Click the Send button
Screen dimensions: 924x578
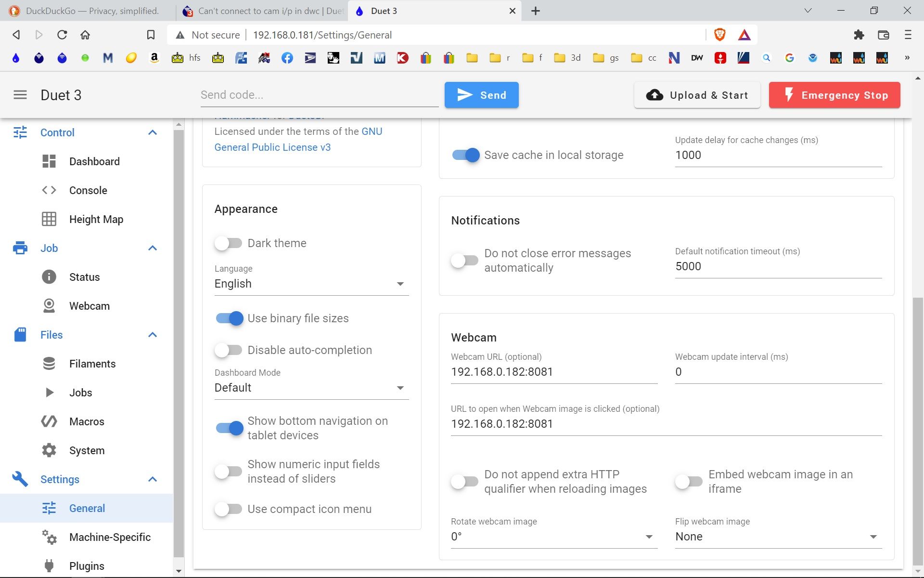click(x=481, y=95)
